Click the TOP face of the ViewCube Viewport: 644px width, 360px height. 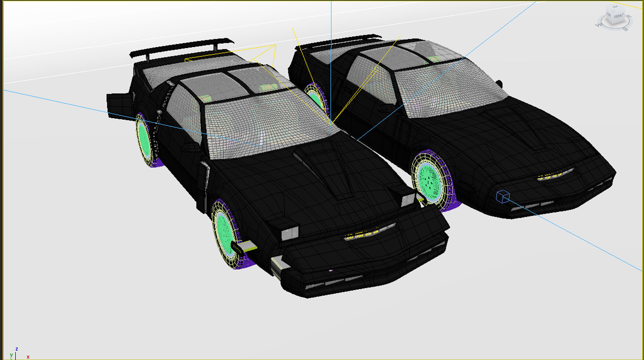(615, 7)
